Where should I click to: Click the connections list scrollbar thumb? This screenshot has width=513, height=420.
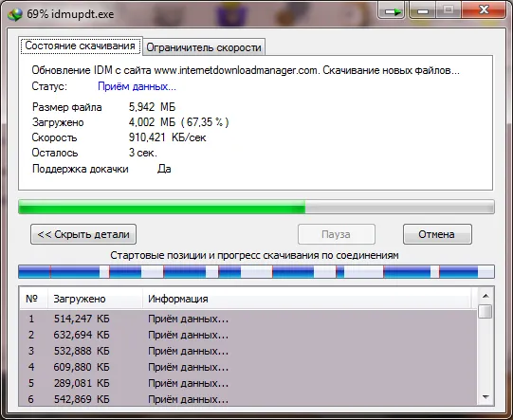tap(486, 311)
